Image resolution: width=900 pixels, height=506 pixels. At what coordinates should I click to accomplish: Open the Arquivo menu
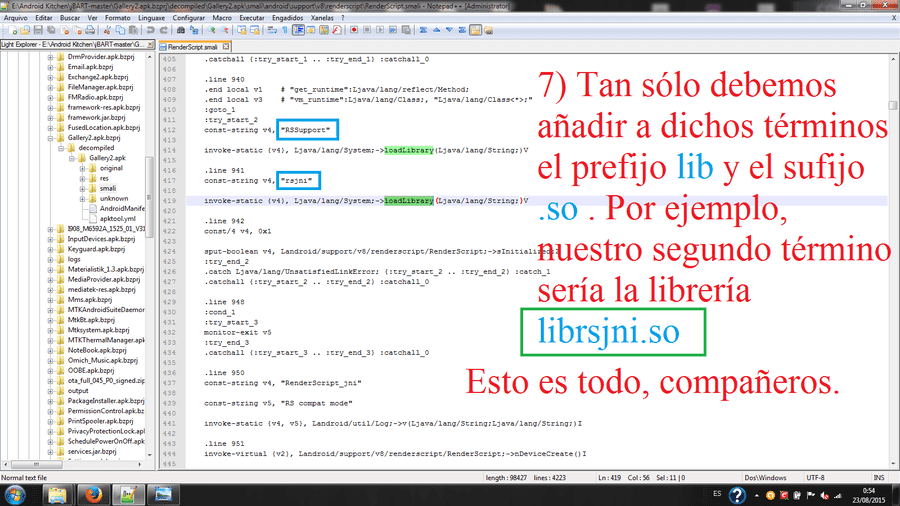tap(15, 18)
